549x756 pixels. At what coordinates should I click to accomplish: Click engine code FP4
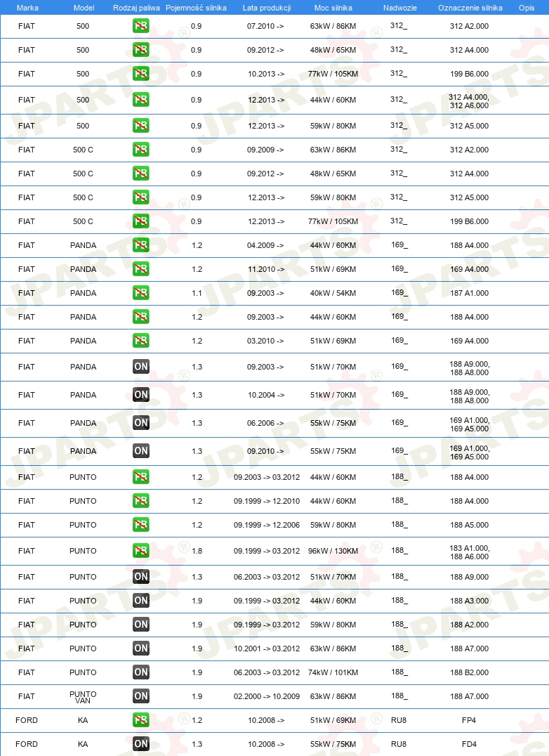tap(468, 720)
